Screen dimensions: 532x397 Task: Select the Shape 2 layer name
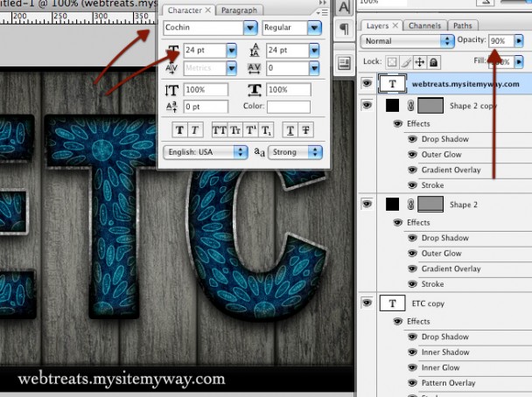tap(464, 205)
